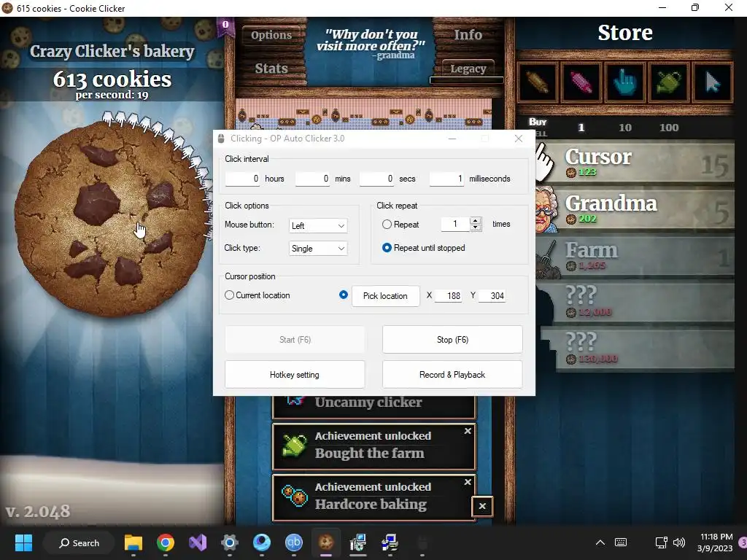Open qBittorrent from taskbar
The height and width of the screenshot is (560, 747).
[293, 542]
